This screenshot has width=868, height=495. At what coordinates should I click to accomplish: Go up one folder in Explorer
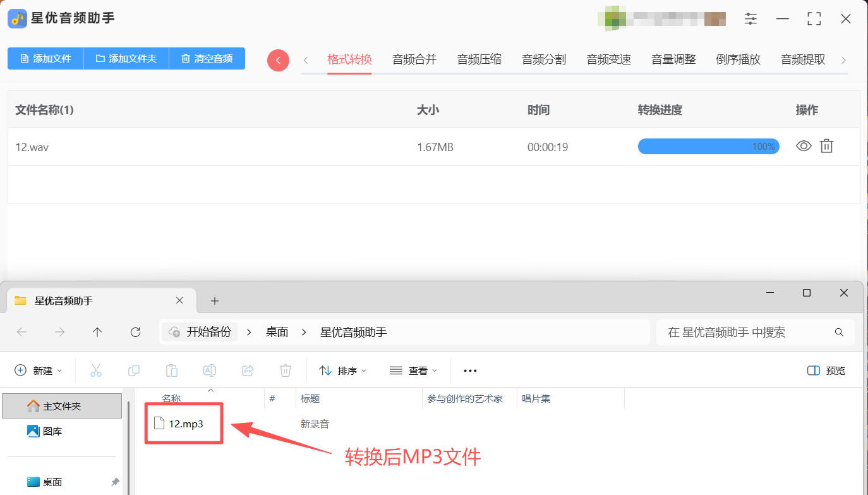tap(97, 332)
